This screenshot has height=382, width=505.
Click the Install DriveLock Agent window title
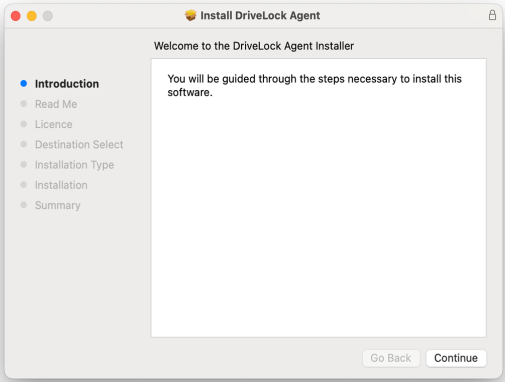click(260, 16)
